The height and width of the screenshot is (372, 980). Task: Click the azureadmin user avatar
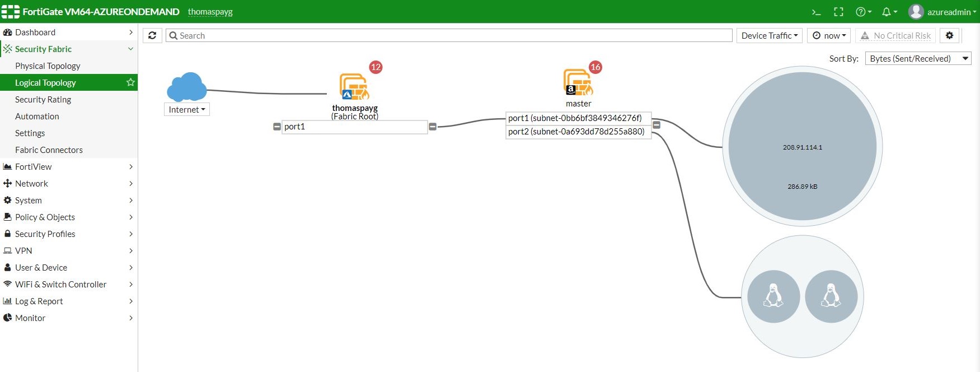(916, 11)
